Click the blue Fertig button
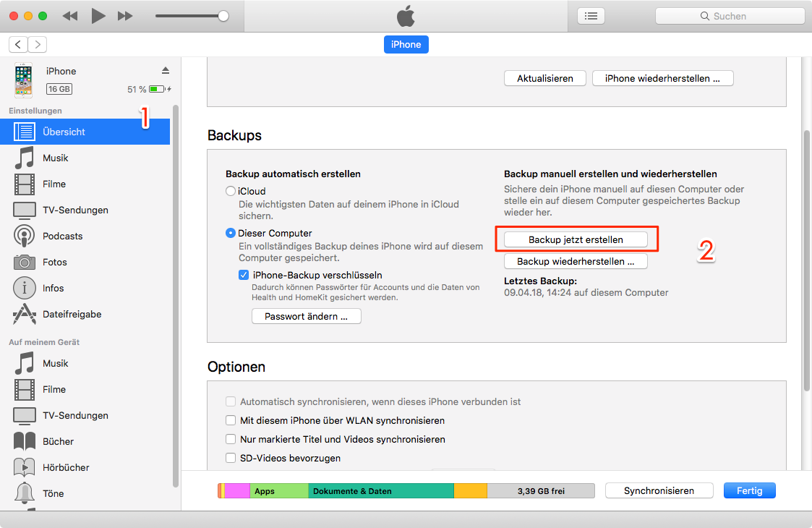This screenshot has height=528, width=812. click(x=749, y=490)
